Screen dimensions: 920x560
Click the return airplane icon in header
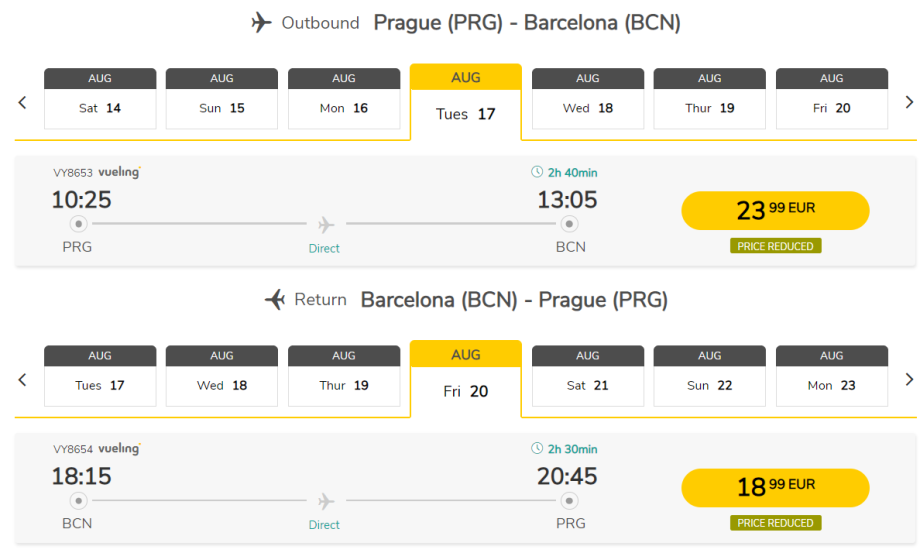point(275,299)
